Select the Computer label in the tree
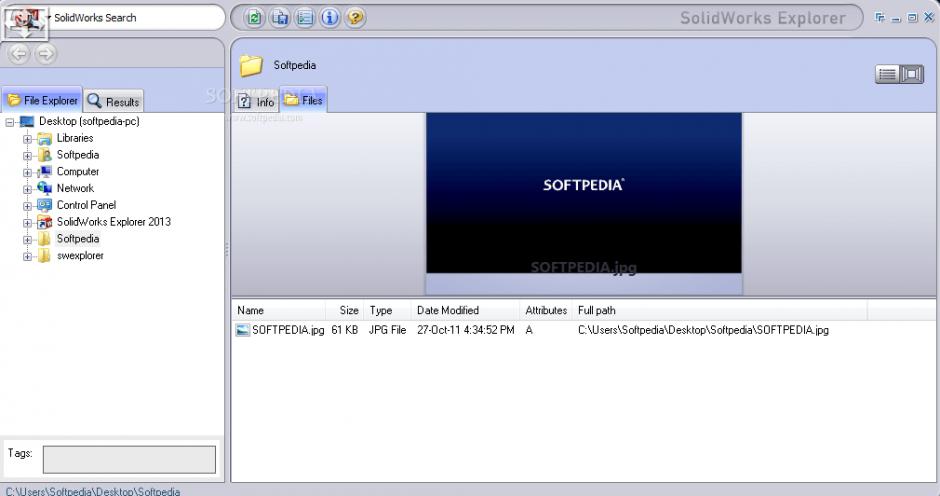The width and height of the screenshot is (940, 496). pyautogui.click(x=78, y=172)
